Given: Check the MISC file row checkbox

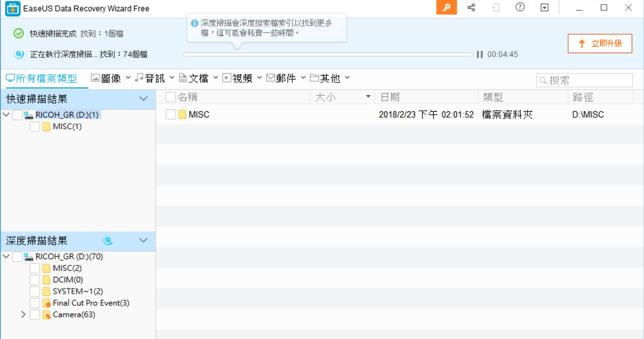Looking at the screenshot, I should pos(171,114).
